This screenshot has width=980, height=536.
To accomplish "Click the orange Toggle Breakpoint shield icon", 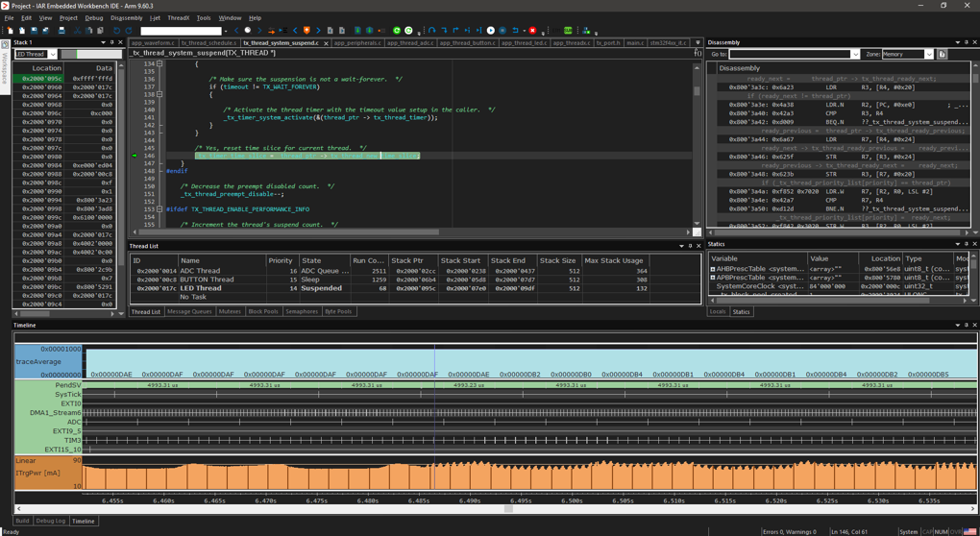I will [x=306, y=30].
